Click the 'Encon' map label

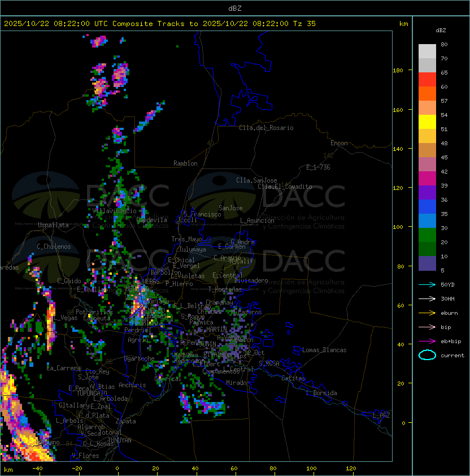coord(339,143)
